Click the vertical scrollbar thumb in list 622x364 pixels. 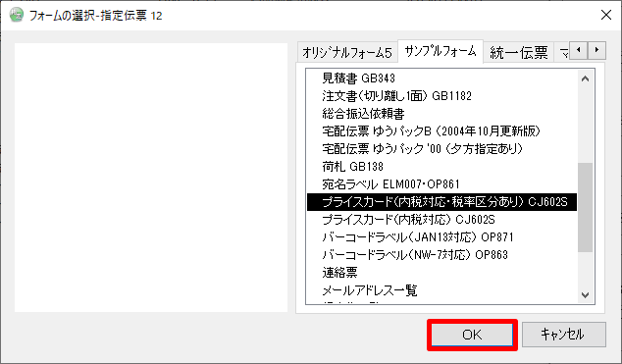coord(585,207)
